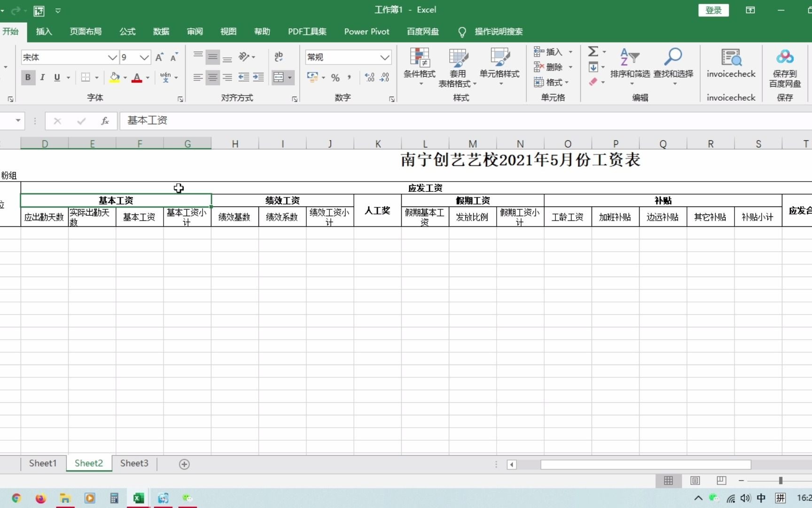Click the formula bar containing 基本工资
The image size is (812, 508).
465,121
